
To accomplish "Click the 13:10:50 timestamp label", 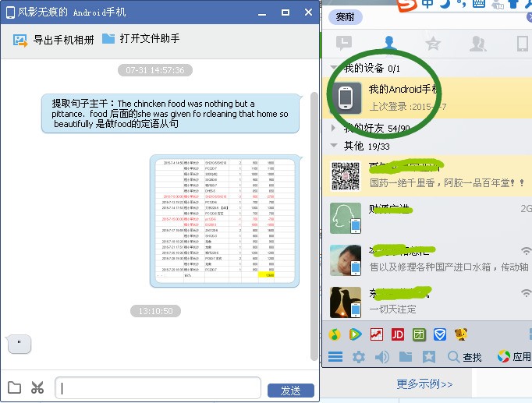I will click(x=155, y=311).
